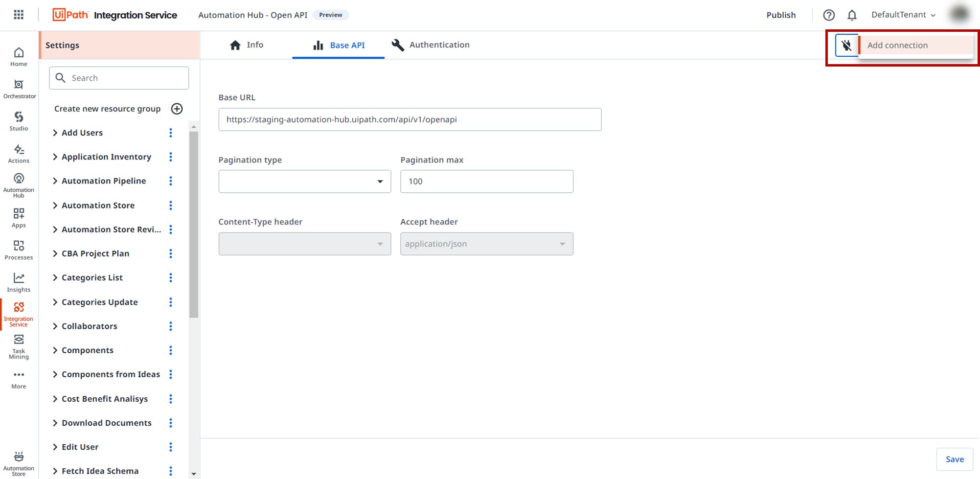The image size is (980, 479).
Task: Open the DefaultTenant dropdown
Action: [903, 15]
